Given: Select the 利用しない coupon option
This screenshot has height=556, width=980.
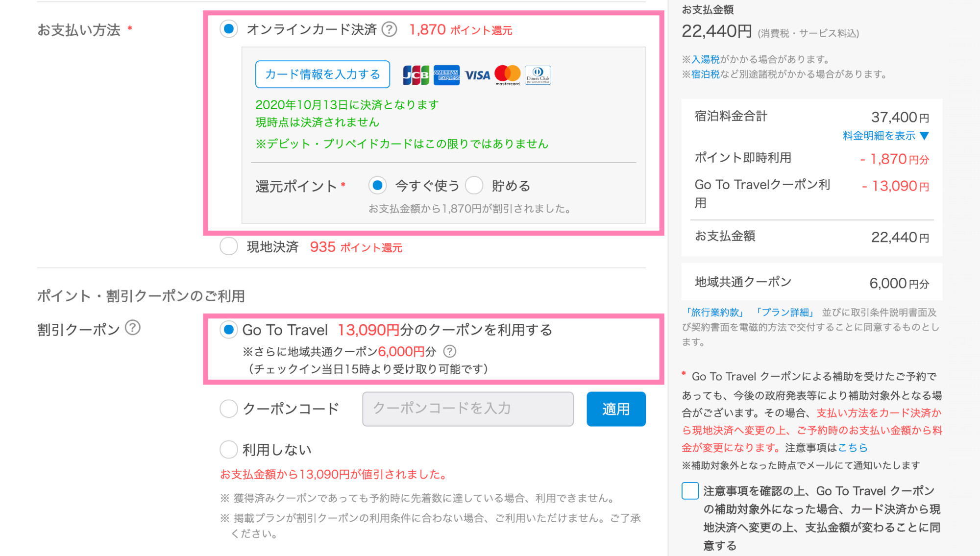Looking at the screenshot, I should 228,449.
